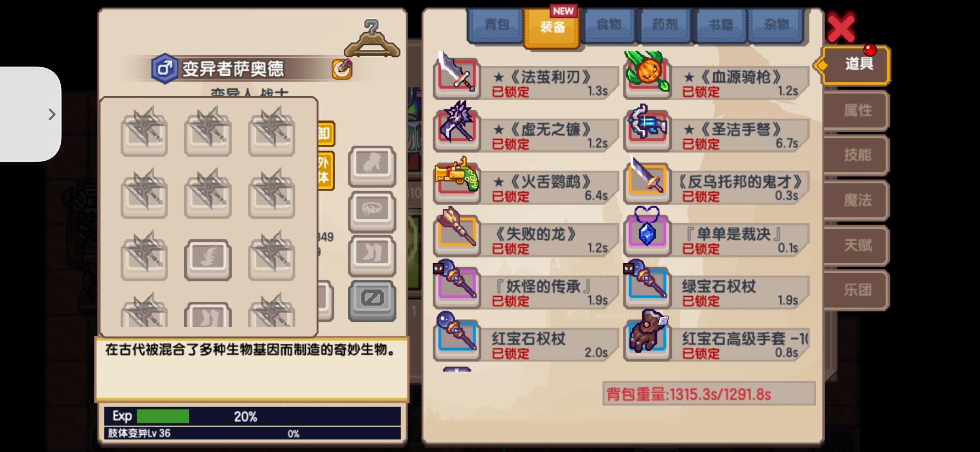Viewport: 980px width, 452px height.
Task: Select the 虚无之镰 scythe icon
Action: coord(456,126)
